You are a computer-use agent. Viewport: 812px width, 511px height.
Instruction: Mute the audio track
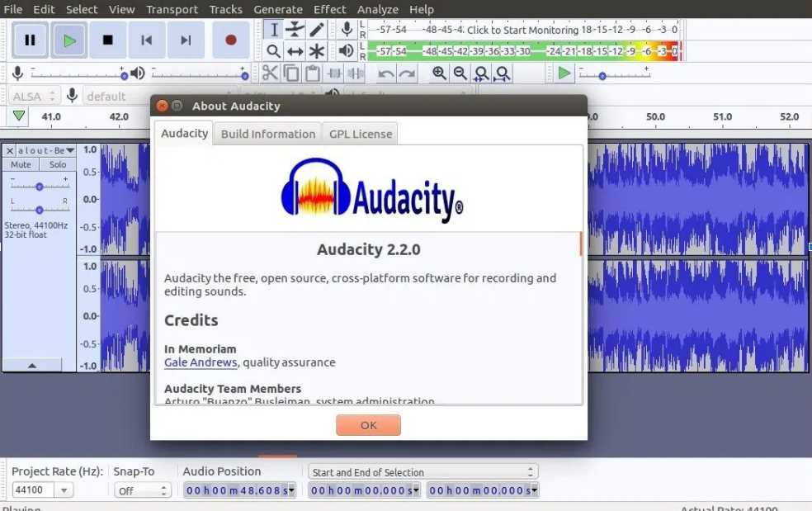(x=21, y=164)
